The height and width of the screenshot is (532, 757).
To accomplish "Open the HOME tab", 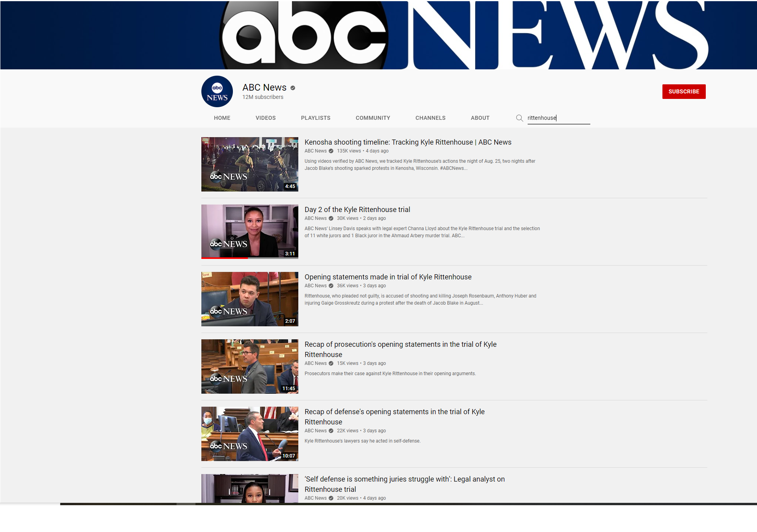I will click(x=222, y=118).
